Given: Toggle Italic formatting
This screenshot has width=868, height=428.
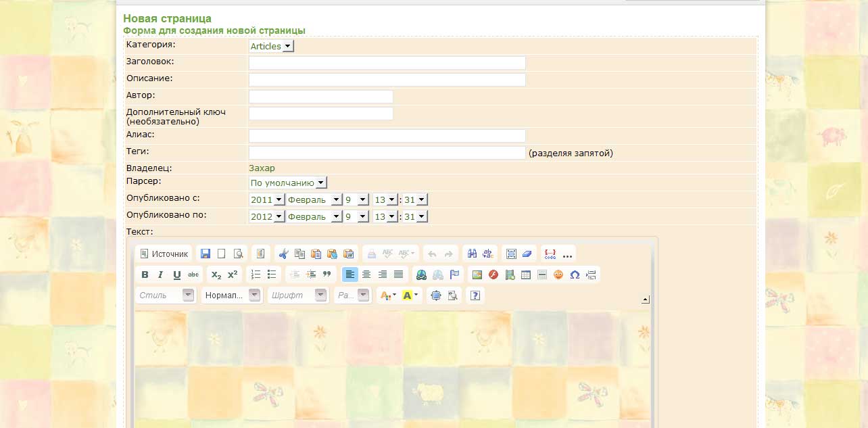Looking at the screenshot, I should coord(161,275).
